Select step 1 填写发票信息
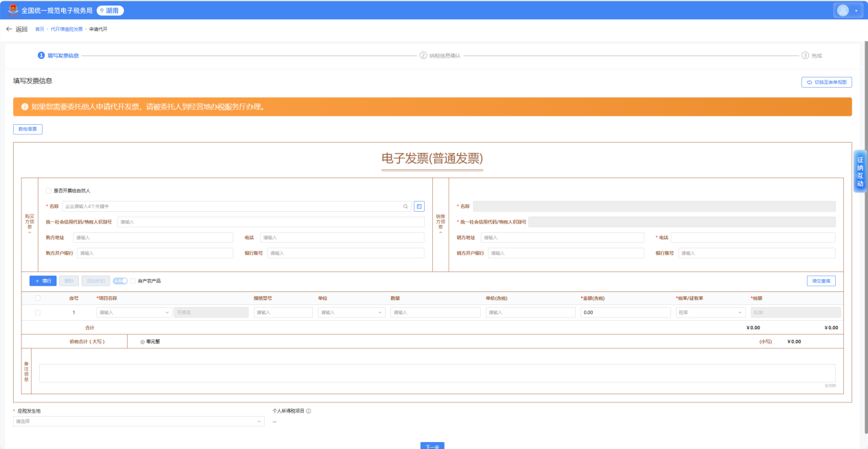The height and width of the screenshot is (449, 868). pos(58,56)
